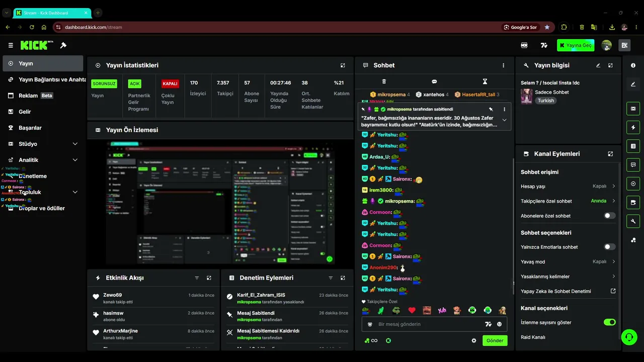This screenshot has width=644, height=362.
Task: Click Karif_El_Zahram_ISIS moderation entry
Action: (x=261, y=295)
